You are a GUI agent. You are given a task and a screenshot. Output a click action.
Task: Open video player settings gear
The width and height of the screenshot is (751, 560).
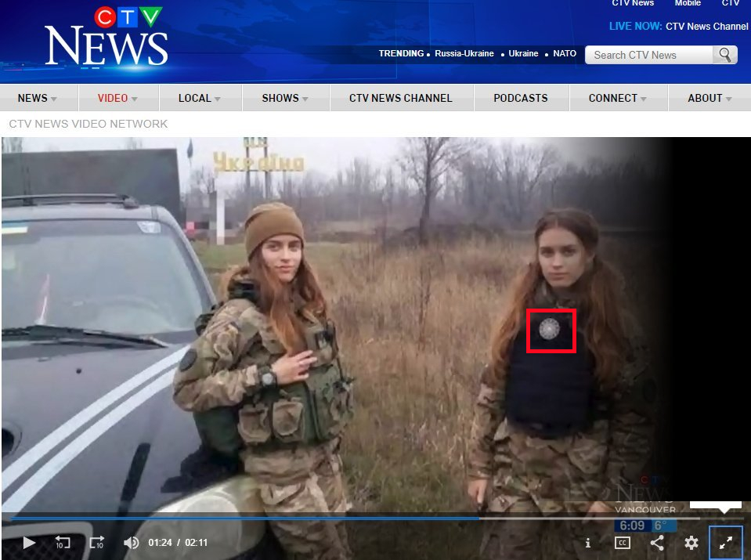click(691, 543)
